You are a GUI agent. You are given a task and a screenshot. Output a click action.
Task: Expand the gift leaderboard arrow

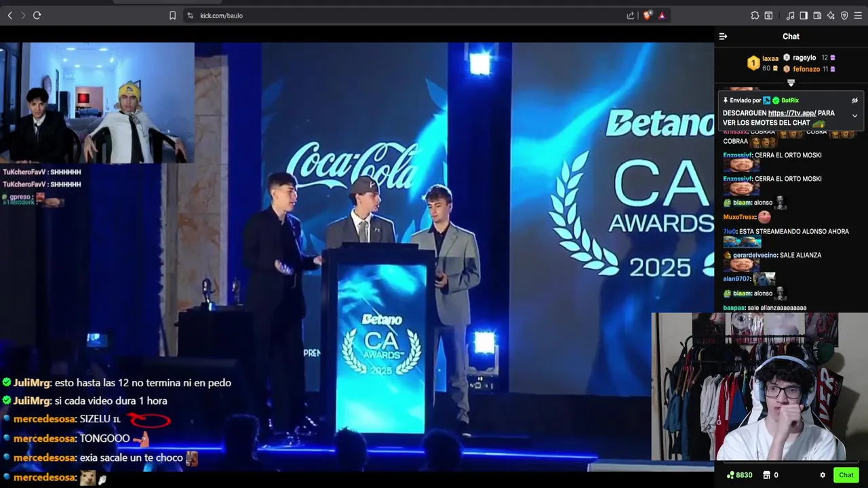[x=791, y=83]
